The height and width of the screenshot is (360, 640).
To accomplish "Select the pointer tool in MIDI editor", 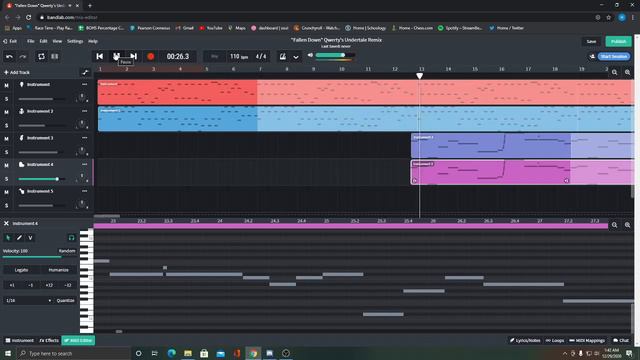I will point(8,238).
